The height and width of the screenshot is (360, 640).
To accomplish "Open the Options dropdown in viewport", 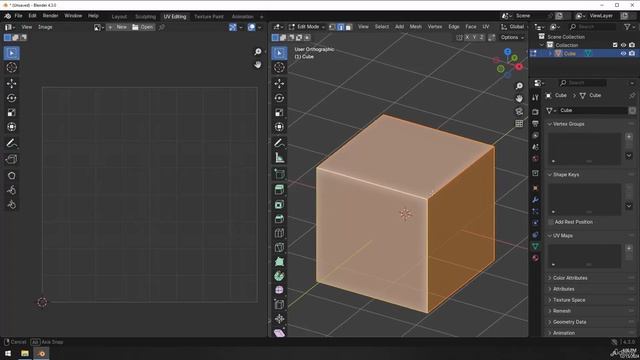I will tap(512, 37).
